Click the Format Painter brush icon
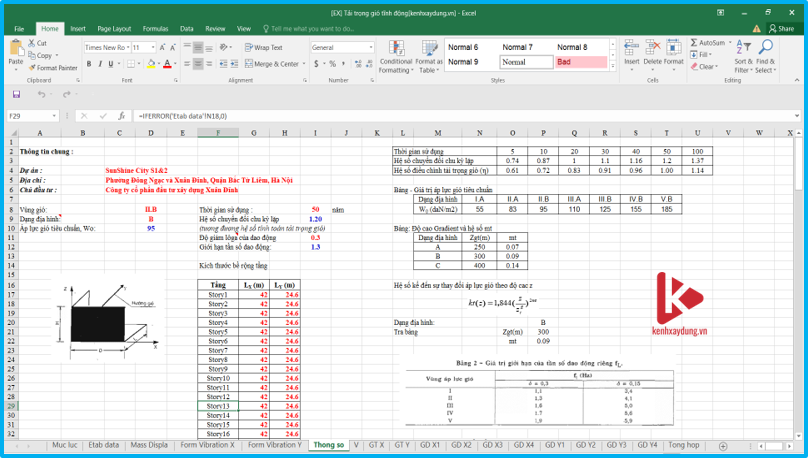The width and height of the screenshot is (808, 458). [34, 67]
